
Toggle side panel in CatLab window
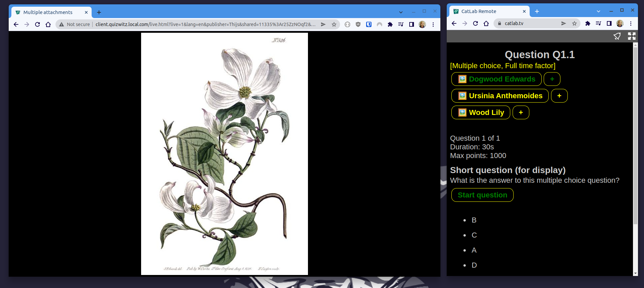(609, 23)
